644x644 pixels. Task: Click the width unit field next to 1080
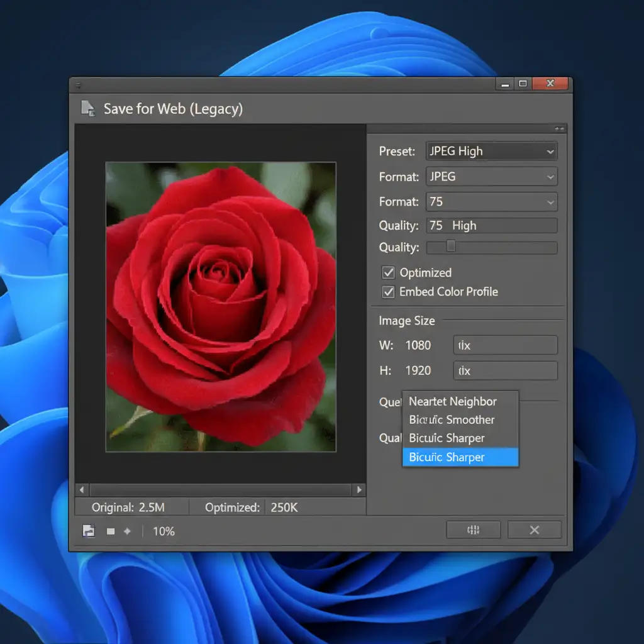click(505, 345)
